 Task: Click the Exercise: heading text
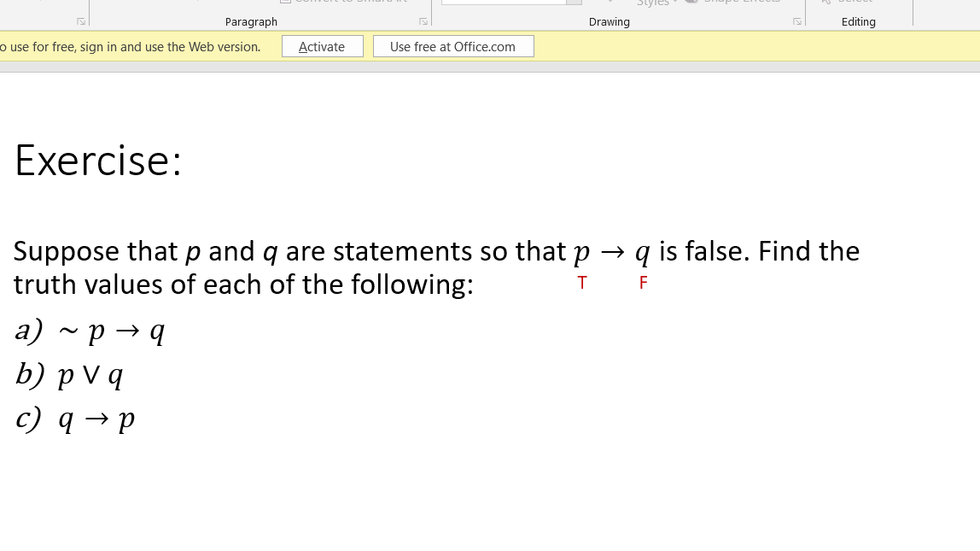coord(97,160)
